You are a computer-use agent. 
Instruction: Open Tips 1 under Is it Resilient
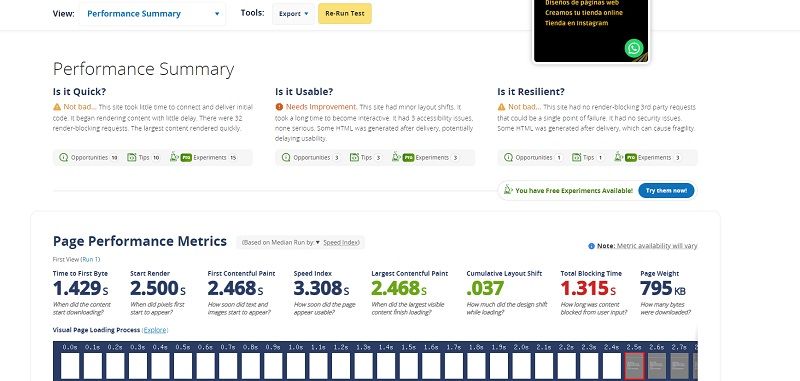[588, 158]
